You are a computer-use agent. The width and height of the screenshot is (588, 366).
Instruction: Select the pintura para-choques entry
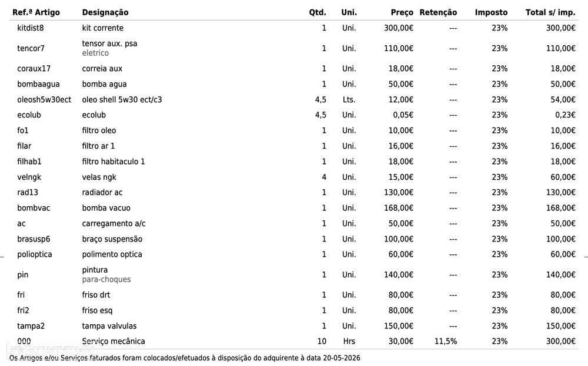pyautogui.click(x=106, y=274)
